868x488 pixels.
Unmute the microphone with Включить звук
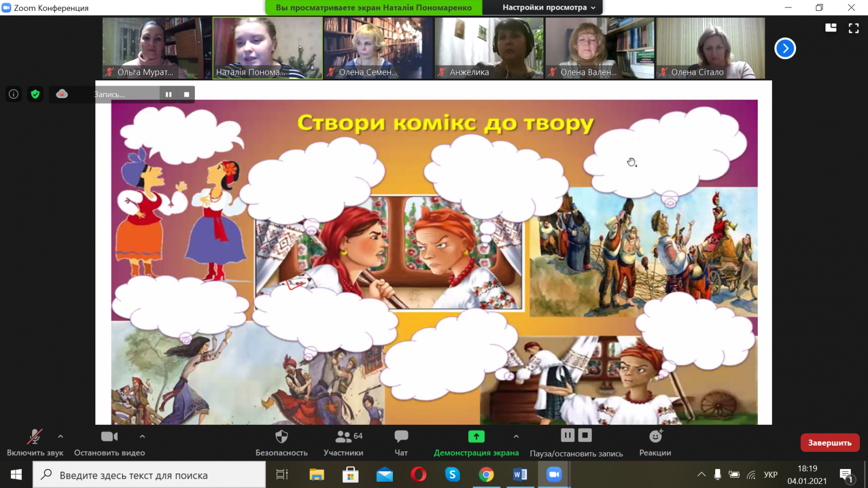35,443
